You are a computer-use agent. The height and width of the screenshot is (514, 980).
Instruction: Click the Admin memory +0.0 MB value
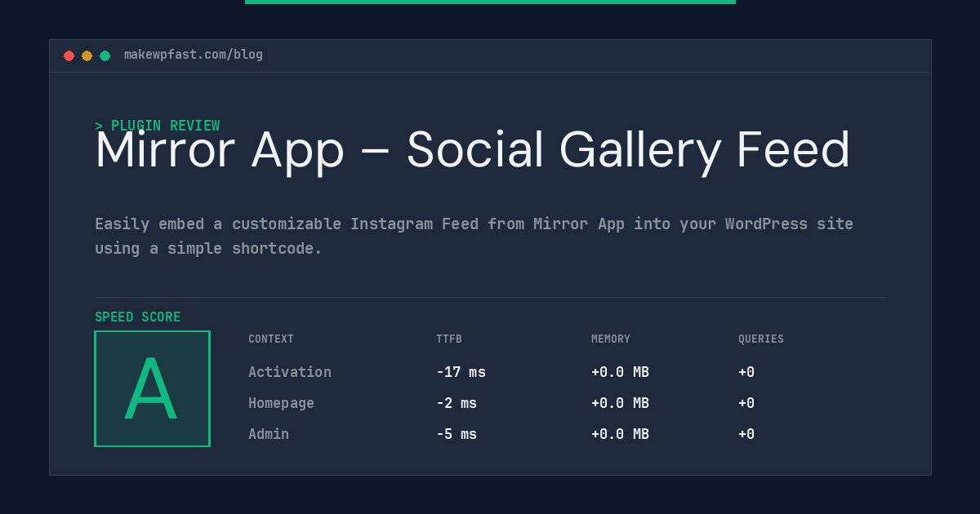click(x=620, y=434)
